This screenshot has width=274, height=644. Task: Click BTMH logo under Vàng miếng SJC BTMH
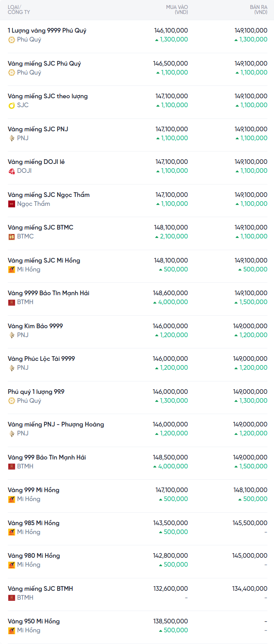(x=12, y=598)
